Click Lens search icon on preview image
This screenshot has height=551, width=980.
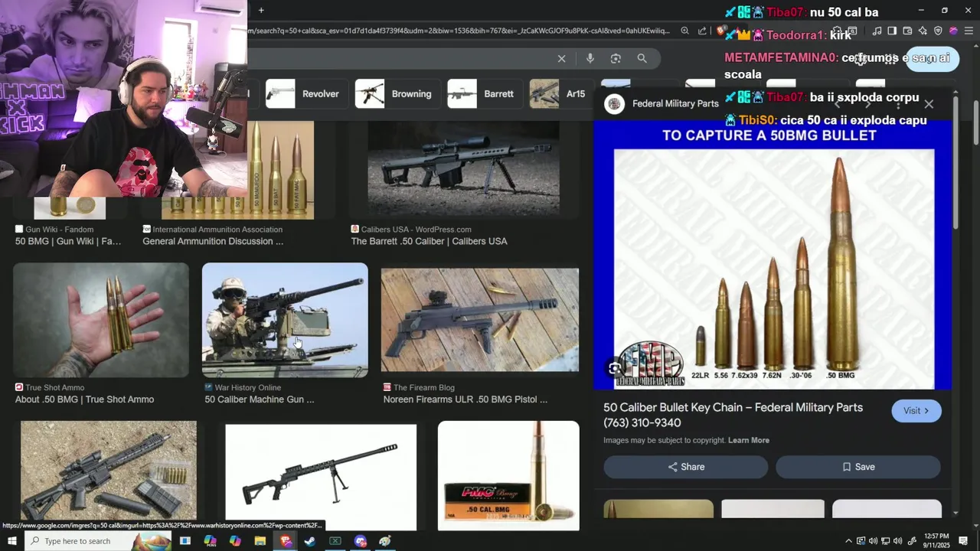pyautogui.click(x=614, y=370)
